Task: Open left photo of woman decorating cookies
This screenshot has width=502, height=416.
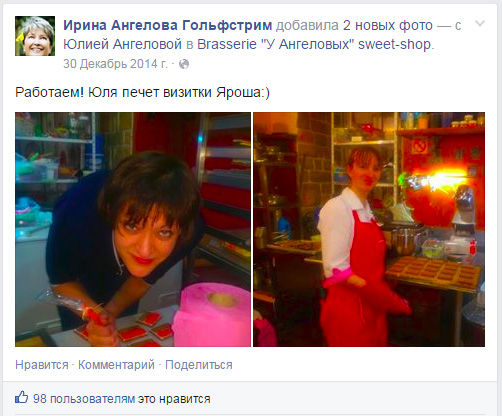Action: [133, 229]
